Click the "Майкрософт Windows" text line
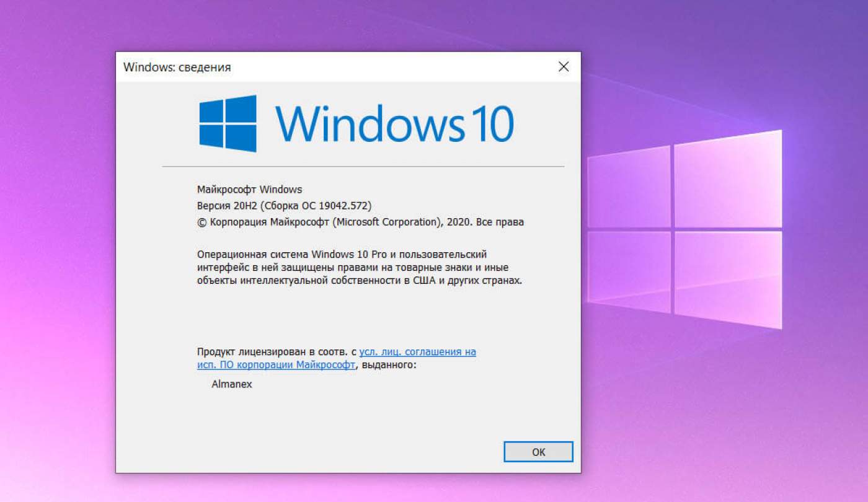868x502 pixels. click(250, 189)
